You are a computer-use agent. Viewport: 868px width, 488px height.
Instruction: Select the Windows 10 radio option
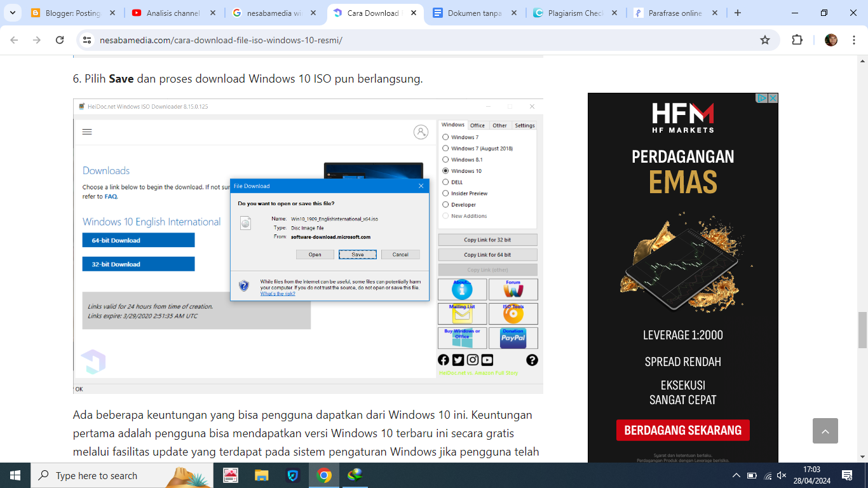445,171
